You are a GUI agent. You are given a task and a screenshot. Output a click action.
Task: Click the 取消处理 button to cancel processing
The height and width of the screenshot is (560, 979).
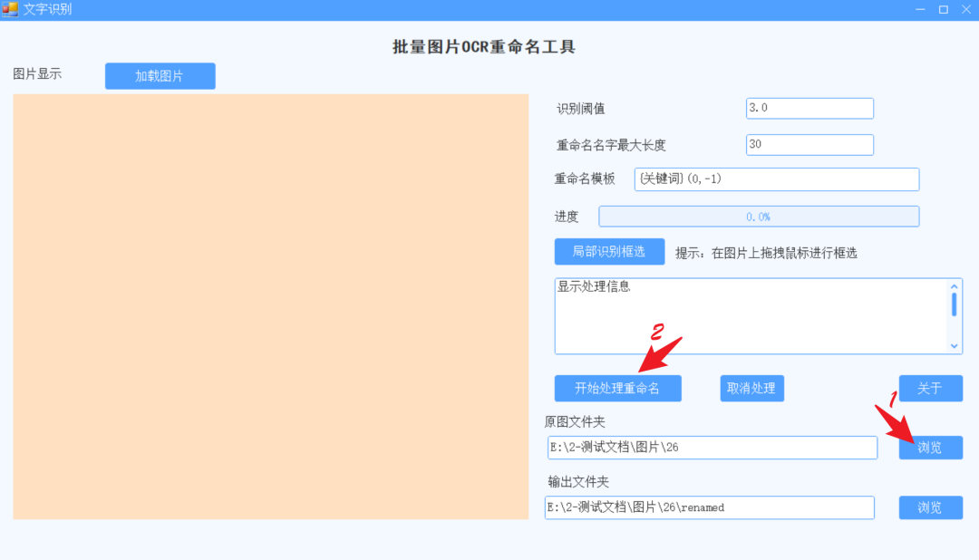click(x=751, y=388)
